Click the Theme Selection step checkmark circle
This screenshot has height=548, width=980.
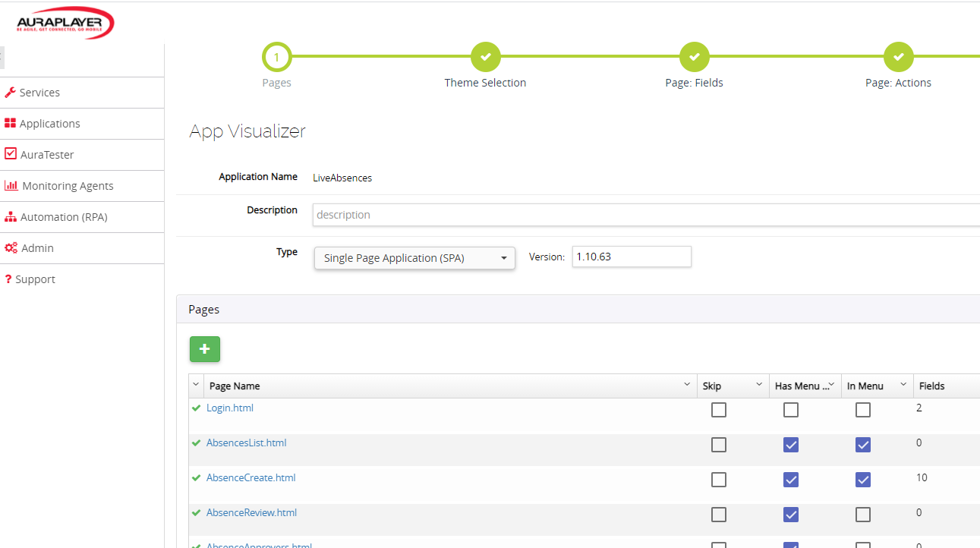point(486,57)
